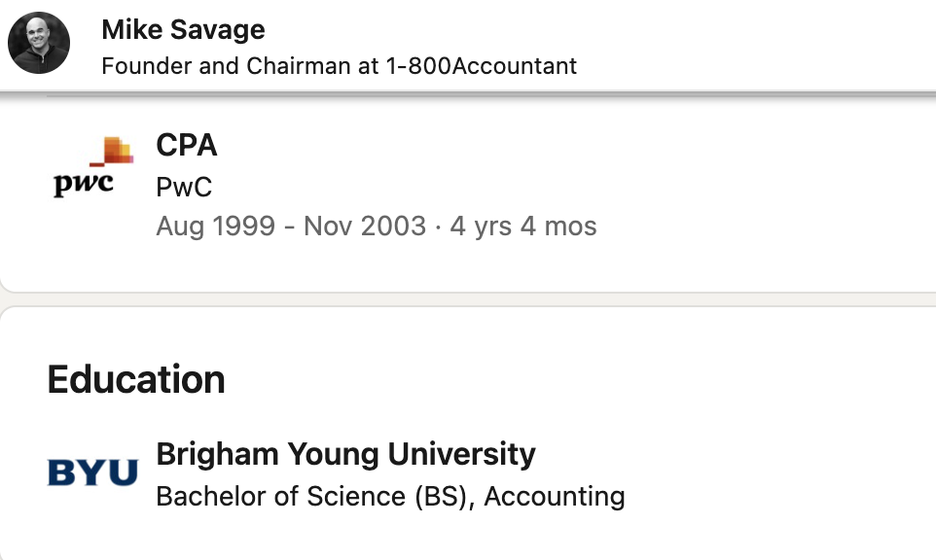Open Mike Savage's profile photo
This screenshot has height=560, width=936.
coord(39,43)
